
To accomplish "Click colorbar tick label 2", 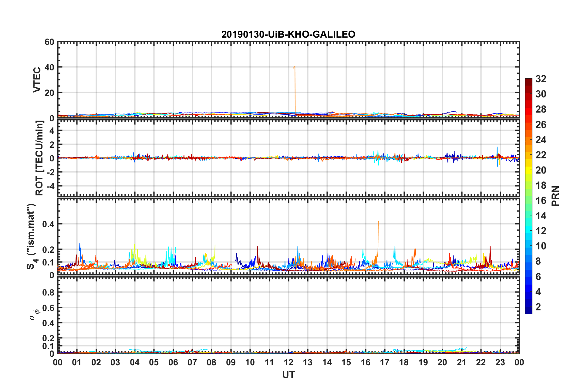I will tap(538, 307).
